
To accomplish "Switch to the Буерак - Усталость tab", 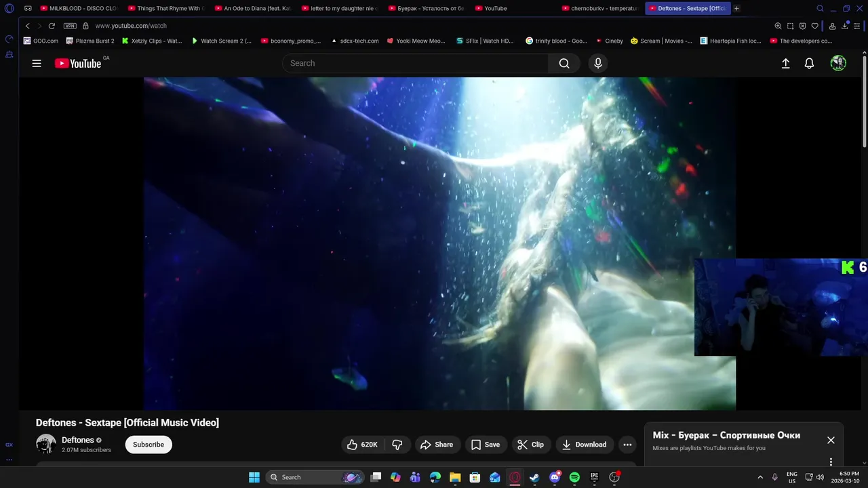I will click(426, 8).
